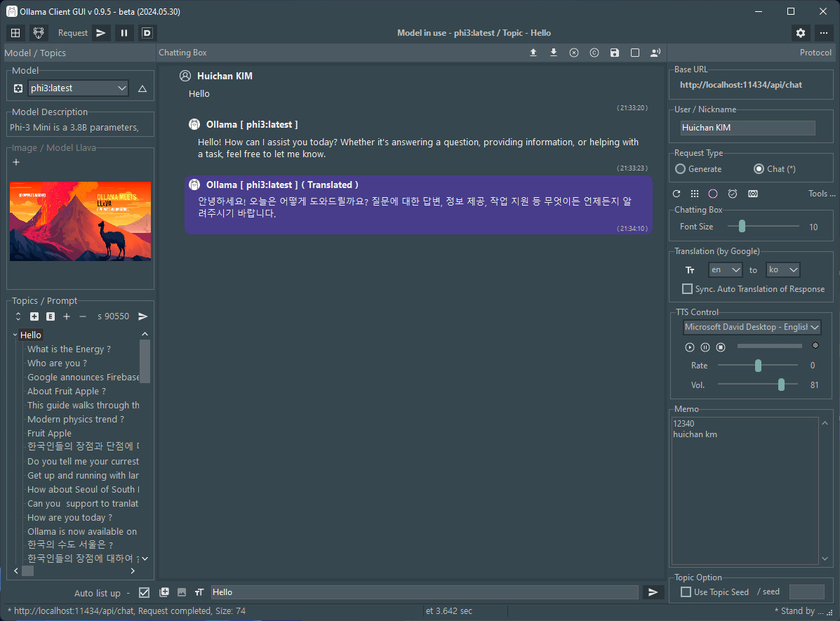Enable the Use Topic Seed checkbox
This screenshot has width=840, height=621.
pos(686,592)
